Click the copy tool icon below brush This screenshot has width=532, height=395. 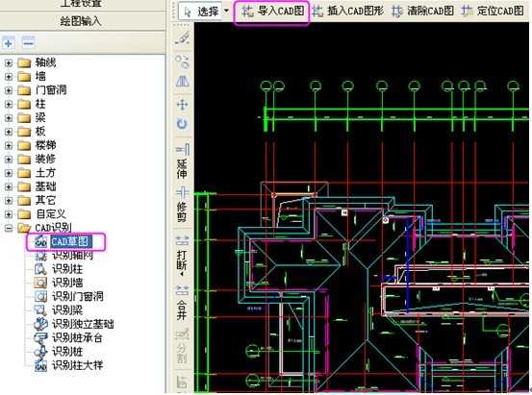pos(183,62)
